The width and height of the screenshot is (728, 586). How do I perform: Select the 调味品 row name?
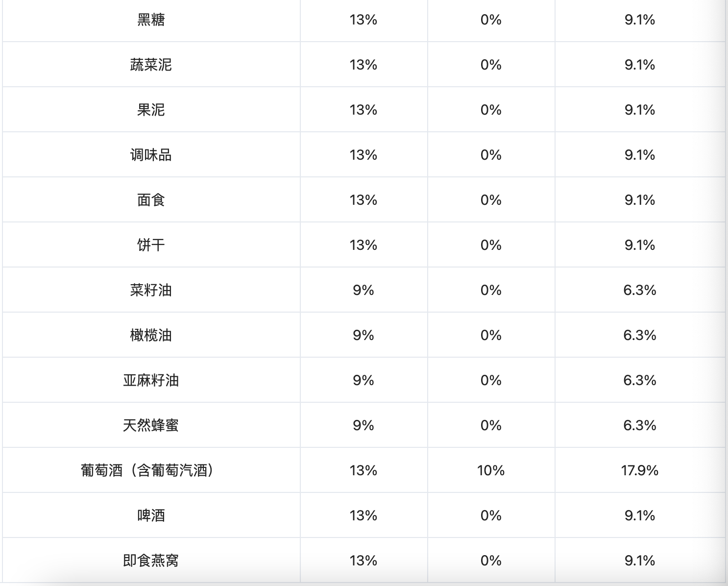coord(151,155)
